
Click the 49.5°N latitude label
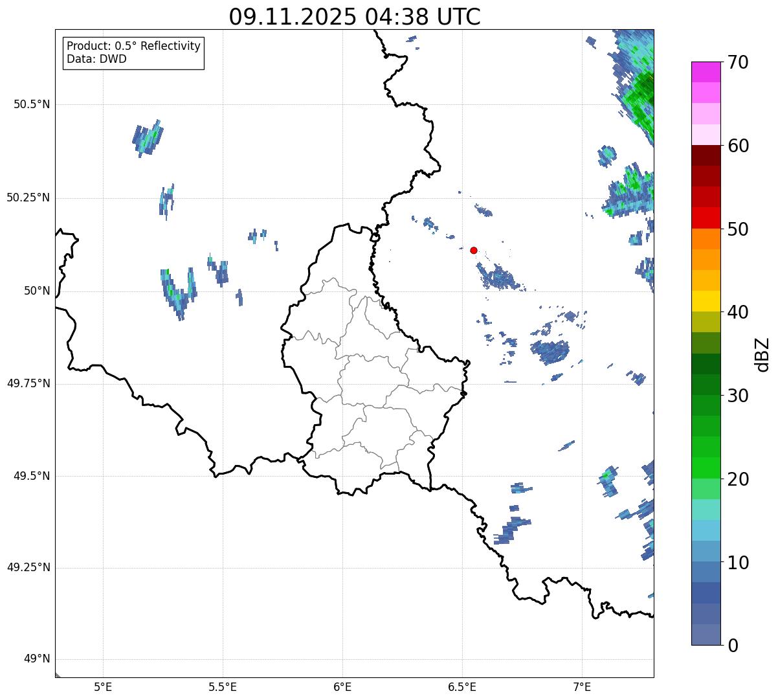pyautogui.click(x=32, y=476)
